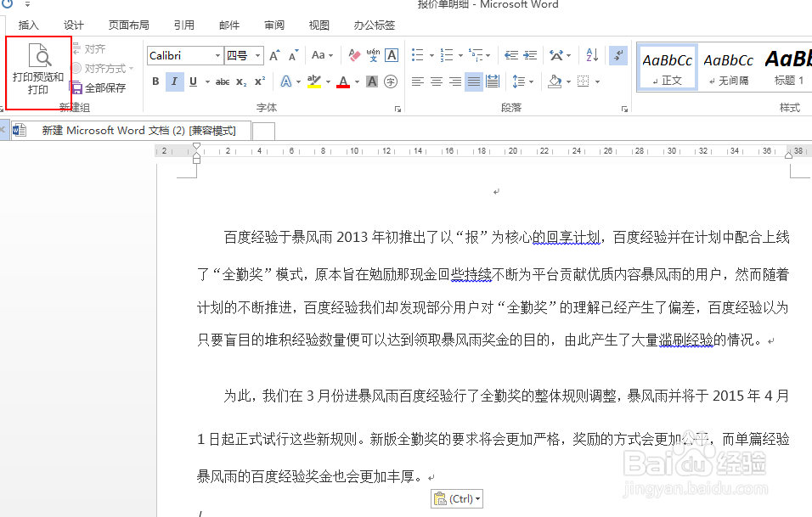Toggle italic formatting off

point(175,81)
